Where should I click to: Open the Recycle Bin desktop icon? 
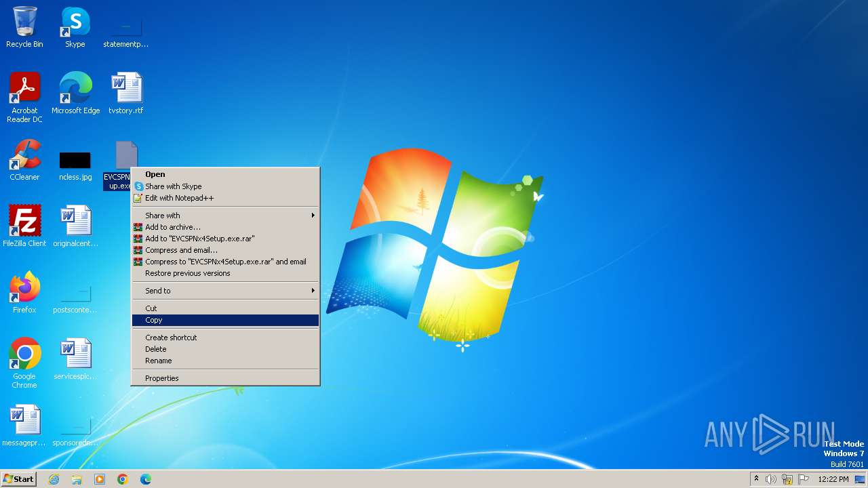coord(24,27)
